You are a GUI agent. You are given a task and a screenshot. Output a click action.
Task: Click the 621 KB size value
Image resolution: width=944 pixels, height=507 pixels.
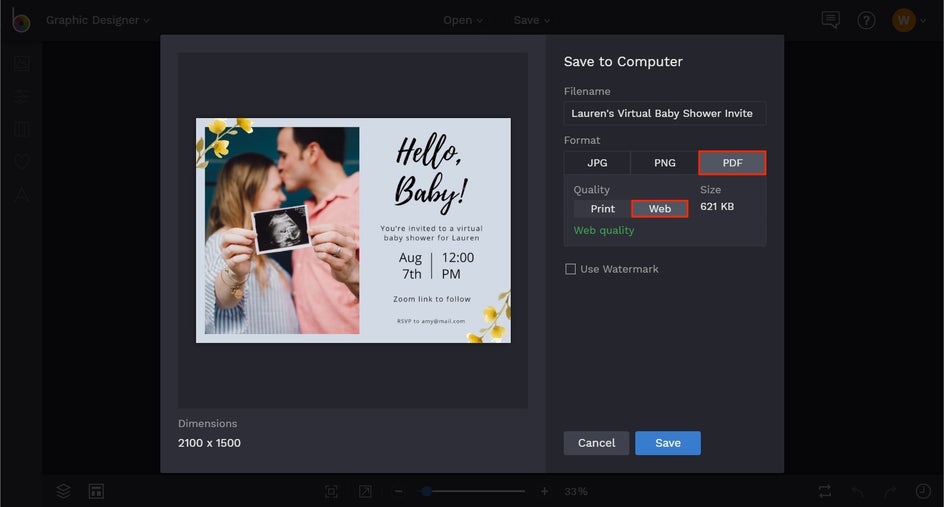[x=717, y=207]
